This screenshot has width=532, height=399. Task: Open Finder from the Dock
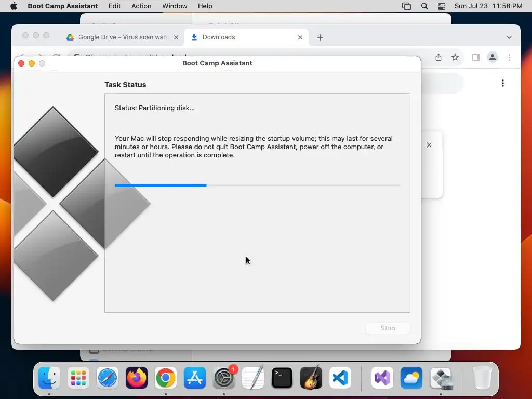click(49, 378)
